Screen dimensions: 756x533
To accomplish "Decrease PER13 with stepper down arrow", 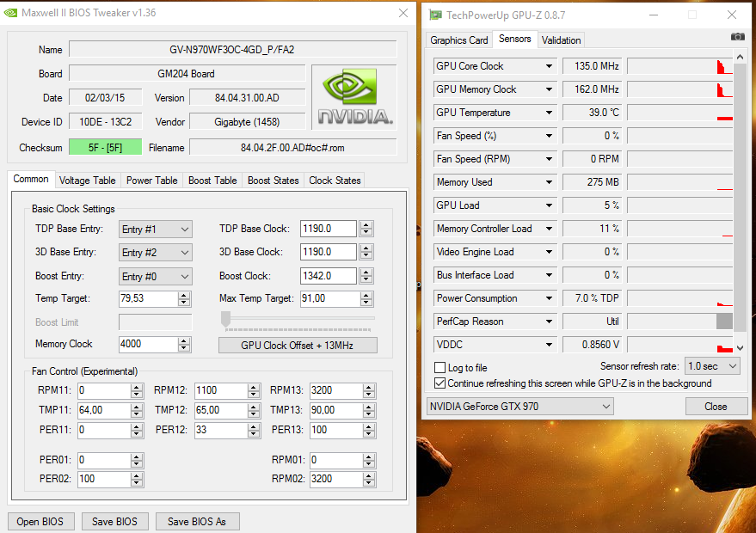I will [x=369, y=433].
